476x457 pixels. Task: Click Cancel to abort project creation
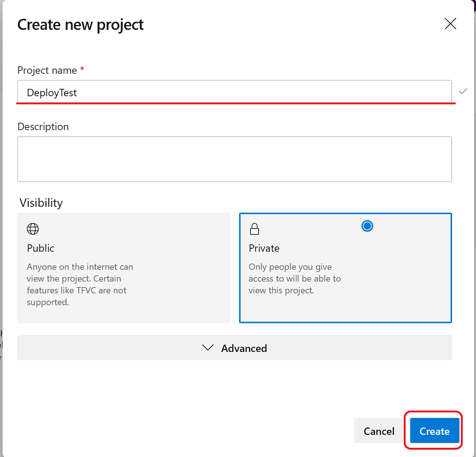tap(378, 431)
